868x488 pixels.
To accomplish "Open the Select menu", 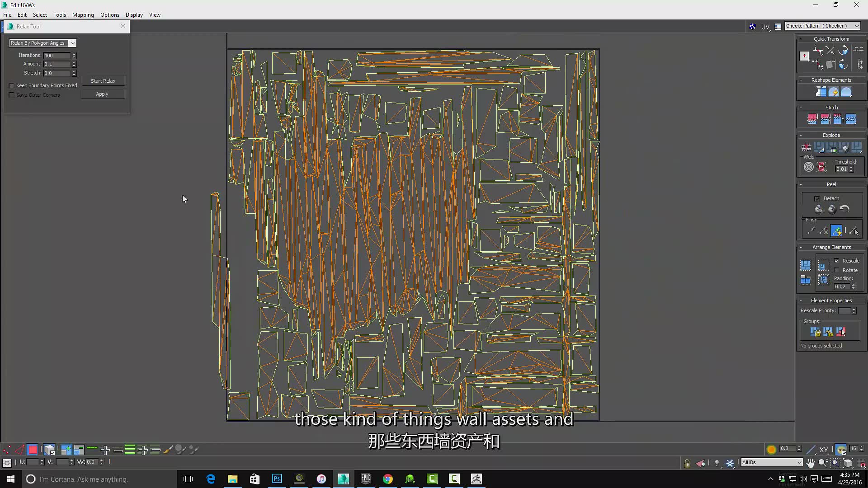I will pos(40,15).
